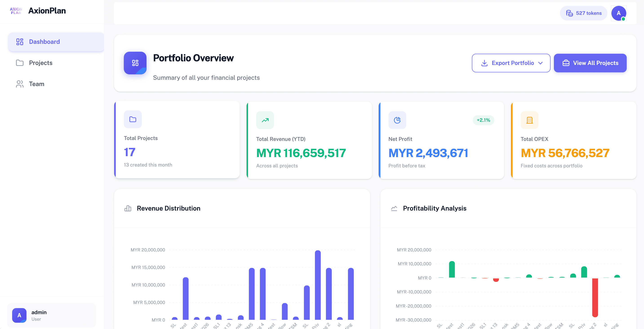Open the admin user panel in sidebar
Image resolution: width=644 pixels, height=329 pixels.
point(51,315)
